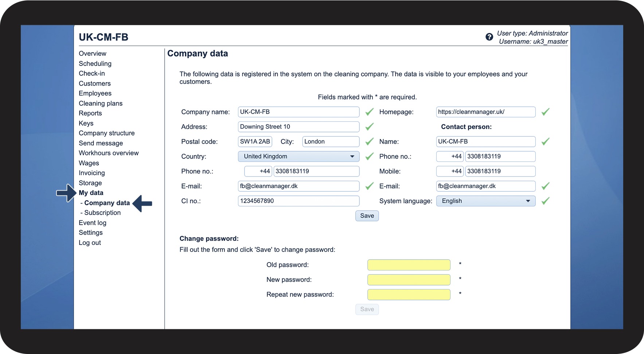Click the arrow pointing at My data
644x354 pixels.
coord(66,193)
